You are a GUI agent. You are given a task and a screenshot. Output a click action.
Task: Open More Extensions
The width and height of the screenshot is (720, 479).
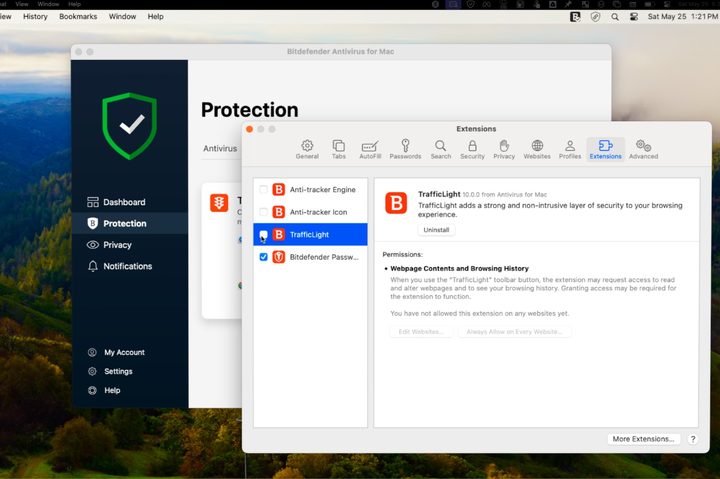[643, 439]
